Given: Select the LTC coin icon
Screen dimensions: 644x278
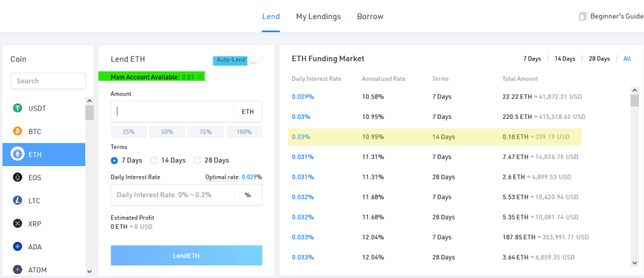Looking at the screenshot, I should click(17, 200).
